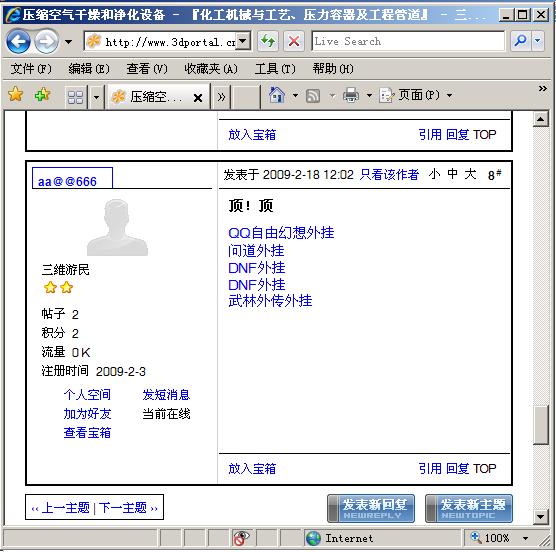Click the browser Back arrow button

tap(18, 41)
